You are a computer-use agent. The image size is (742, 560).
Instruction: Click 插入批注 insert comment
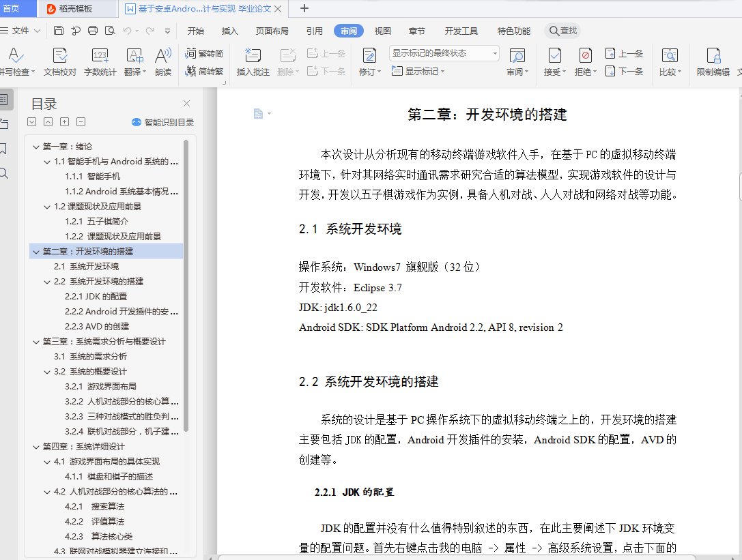tap(253, 61)
